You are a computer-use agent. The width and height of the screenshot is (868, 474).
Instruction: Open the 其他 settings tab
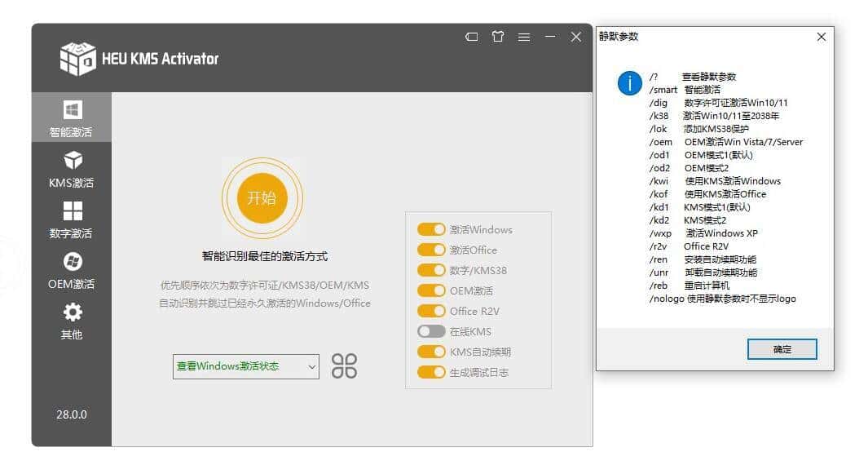(72, 321)
